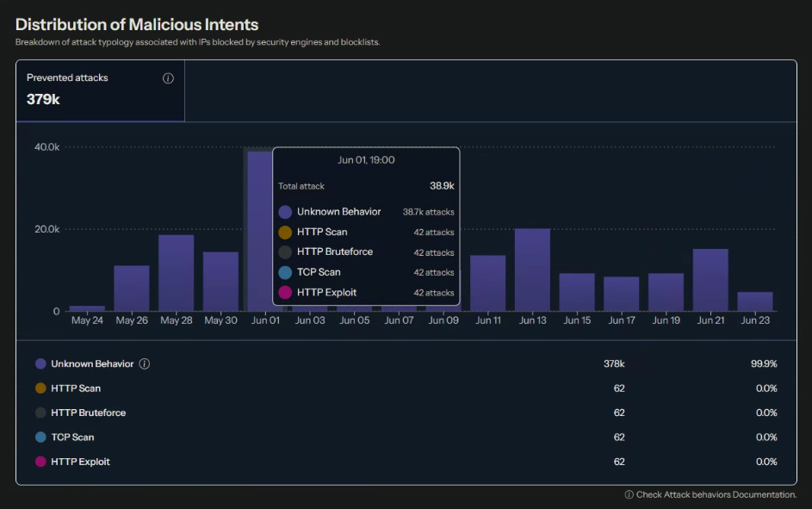Click the 38.9k Total attack value in tooltip
This screenshot has width=812, height=509.
point(442,186)
